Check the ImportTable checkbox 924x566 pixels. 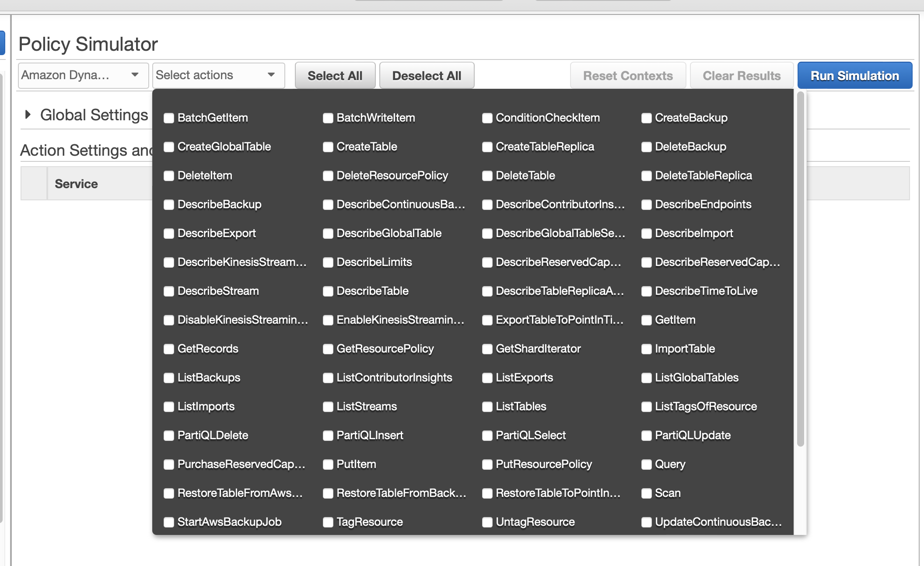pyautogui.click(x=647, y=349)
